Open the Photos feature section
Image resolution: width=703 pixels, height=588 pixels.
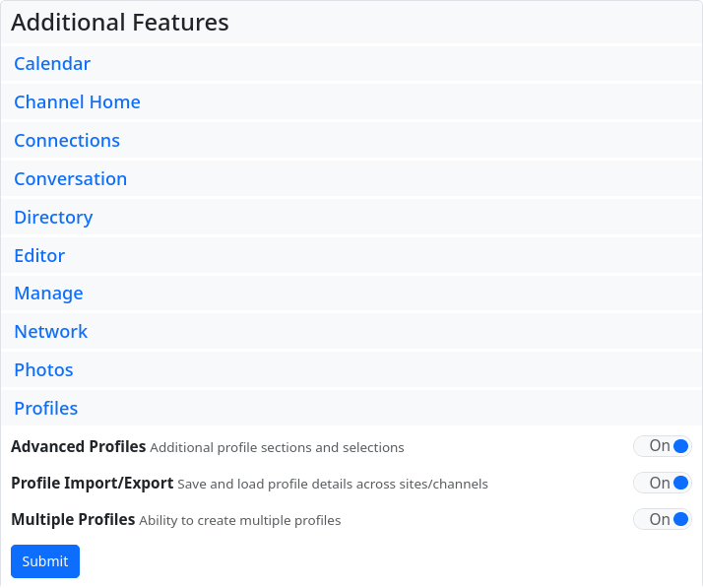click(43, 370)
